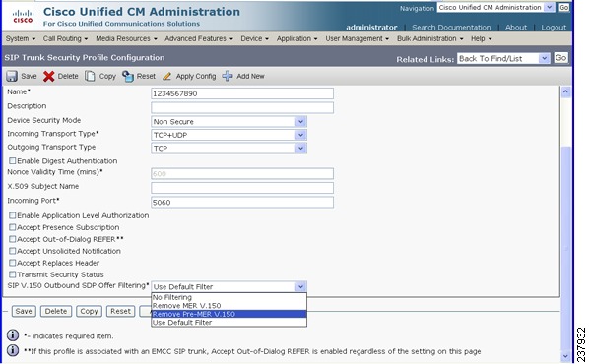Open the Navigation dropdown at top

pyautogui.click(x=495, y=8)
